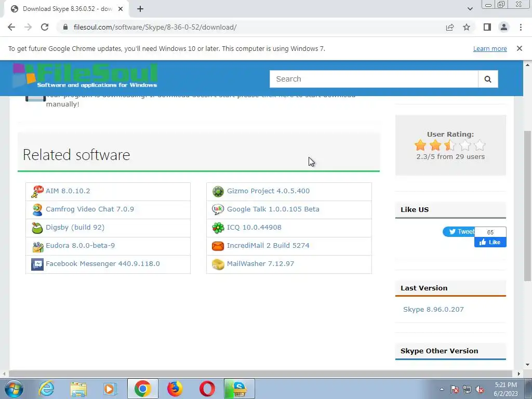532x399 pixels.
Task: Open a new browser tab
Action: coord(140,9)
